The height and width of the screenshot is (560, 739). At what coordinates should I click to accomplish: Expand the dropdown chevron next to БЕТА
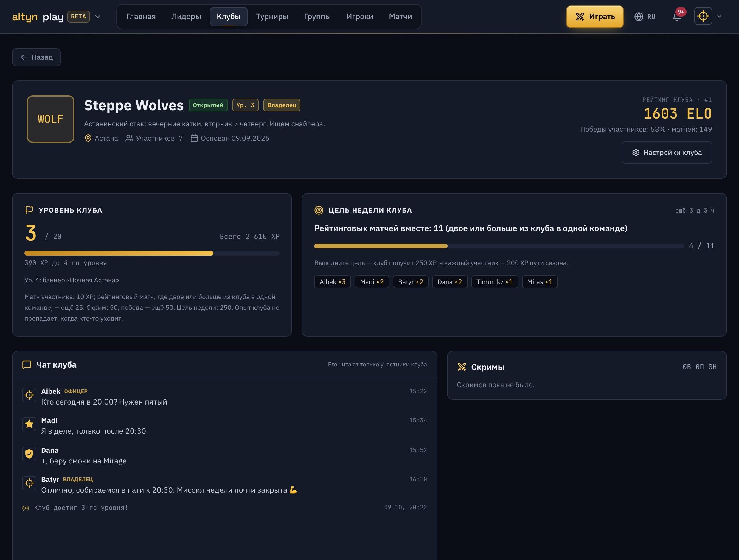97,17
